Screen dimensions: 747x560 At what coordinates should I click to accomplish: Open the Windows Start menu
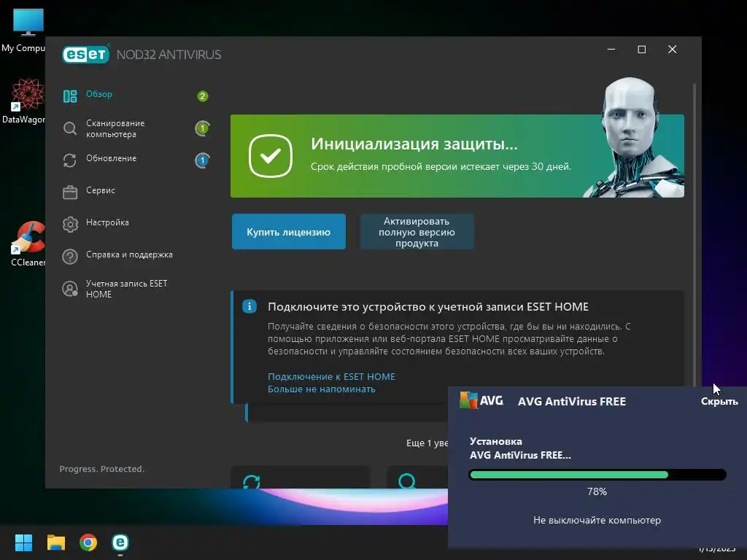pyautogui.click(x=23, y=542)
